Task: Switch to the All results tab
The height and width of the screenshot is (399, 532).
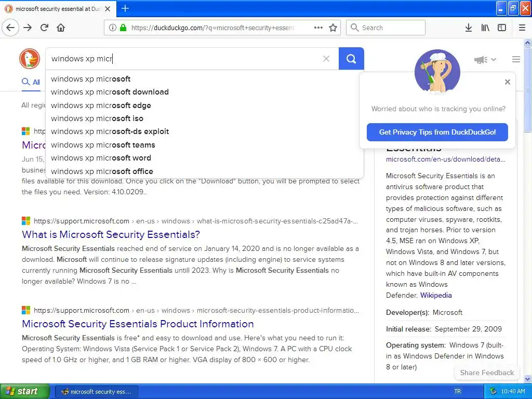Action: tap(31, 82)
